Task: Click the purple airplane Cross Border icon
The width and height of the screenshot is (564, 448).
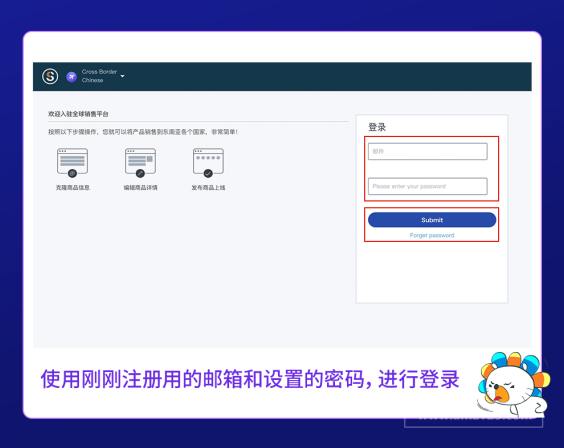Action: (x=72, y=77)
